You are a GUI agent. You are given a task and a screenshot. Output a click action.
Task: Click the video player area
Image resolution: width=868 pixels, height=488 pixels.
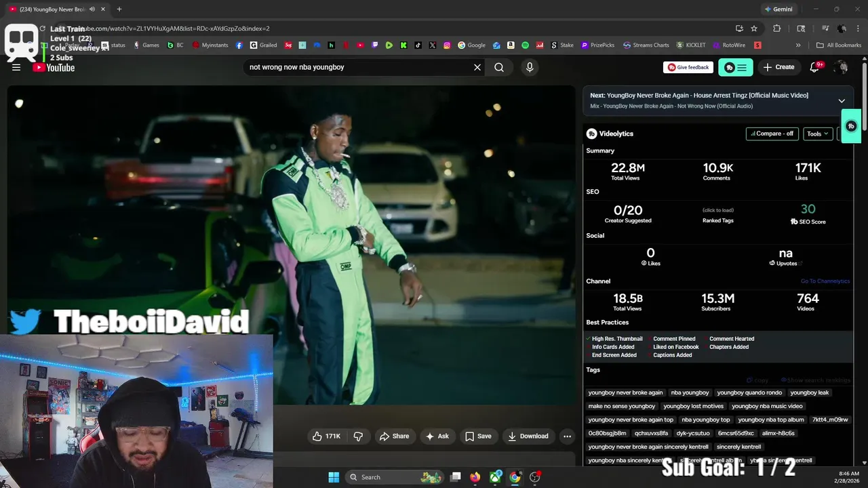tap(292, 244)
